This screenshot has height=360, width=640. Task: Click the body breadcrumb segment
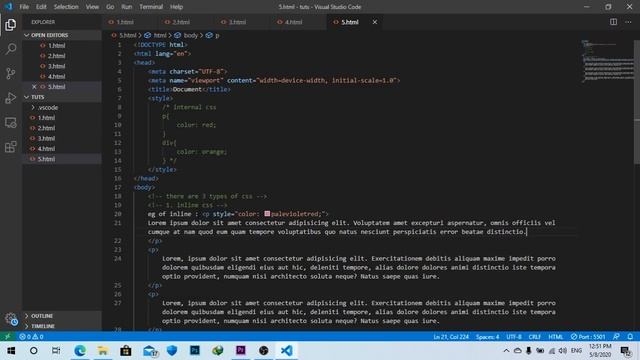tap(186, 36)
